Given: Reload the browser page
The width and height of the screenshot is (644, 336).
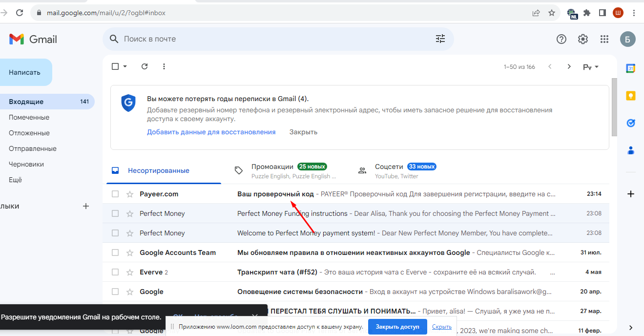Looking at the screenshot, I should (20, 13).
